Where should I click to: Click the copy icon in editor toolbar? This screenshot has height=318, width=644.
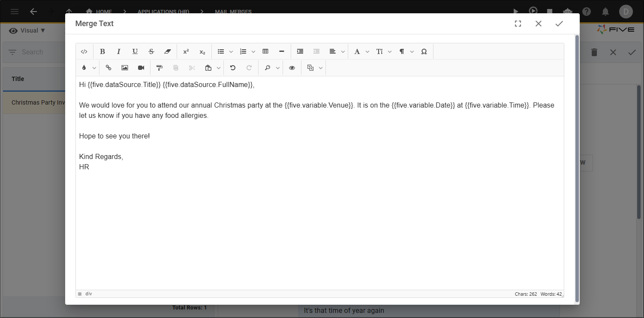pyautogui.click(x=176, y=68)
